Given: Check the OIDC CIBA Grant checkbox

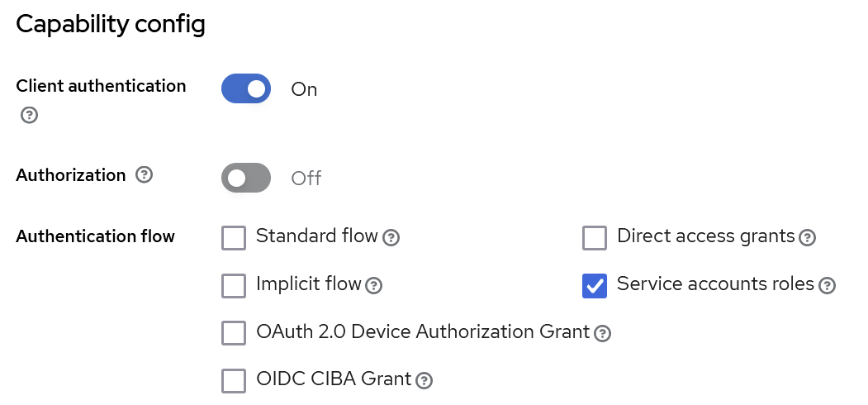Looking at the screenshot, I should click(234, 380).
